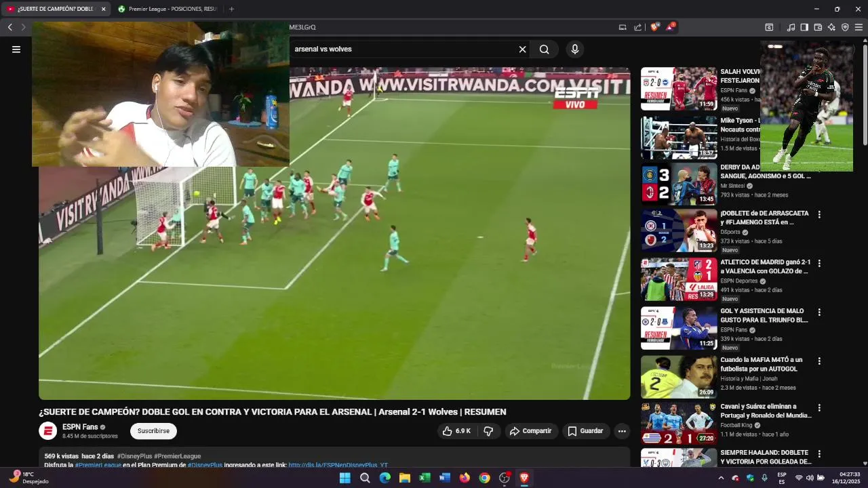Screen dimensions: 868x488
Task: Open the 11:59 Salah highlight thumbnail
Action: click(679, 89)
